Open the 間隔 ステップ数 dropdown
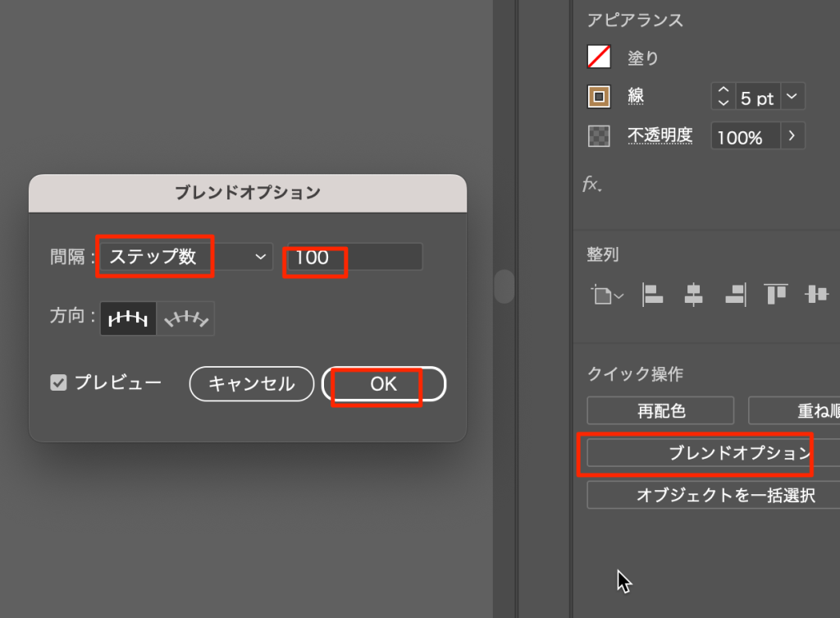840x618 pixels. (x=185, y=257)
